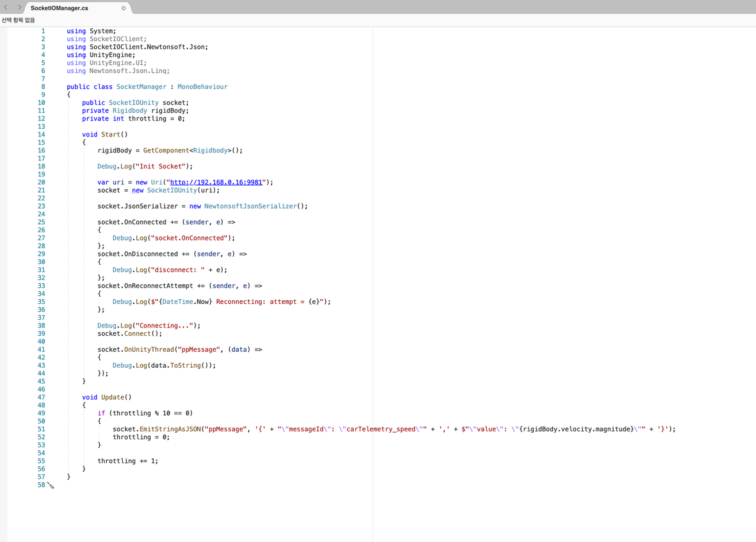Place cursor on 'void Update()'
The height and width of the screenshot is (542, 756).
click(x=107, y=398)
